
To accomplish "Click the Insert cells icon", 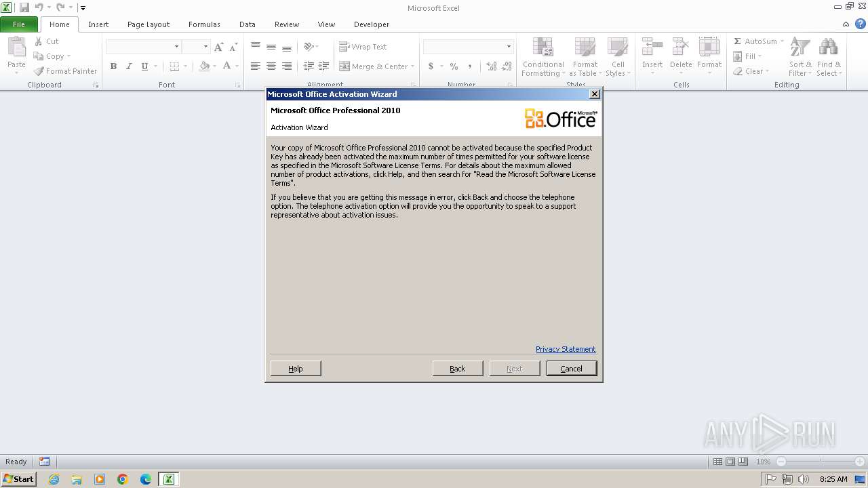I will 652,47.
